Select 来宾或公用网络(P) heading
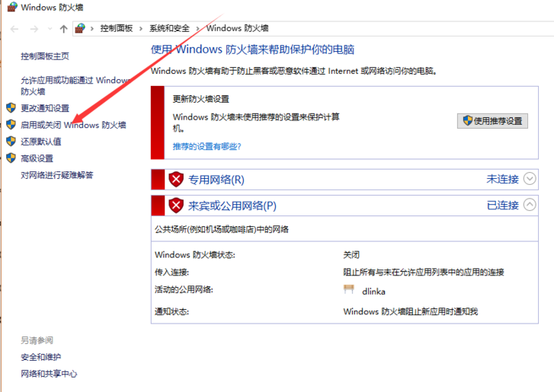The width and height of the screenshot is (554, 392). tap(232, 206)
